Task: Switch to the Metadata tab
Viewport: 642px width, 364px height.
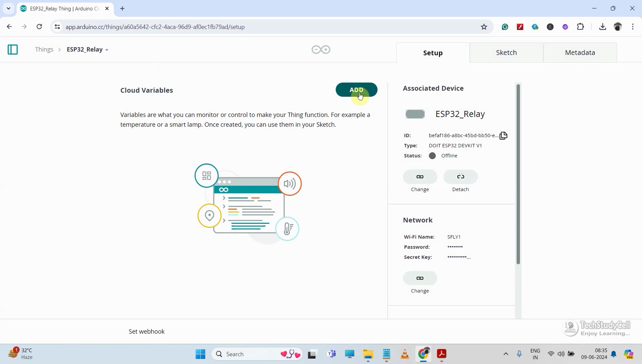Action: coord(580,52)
